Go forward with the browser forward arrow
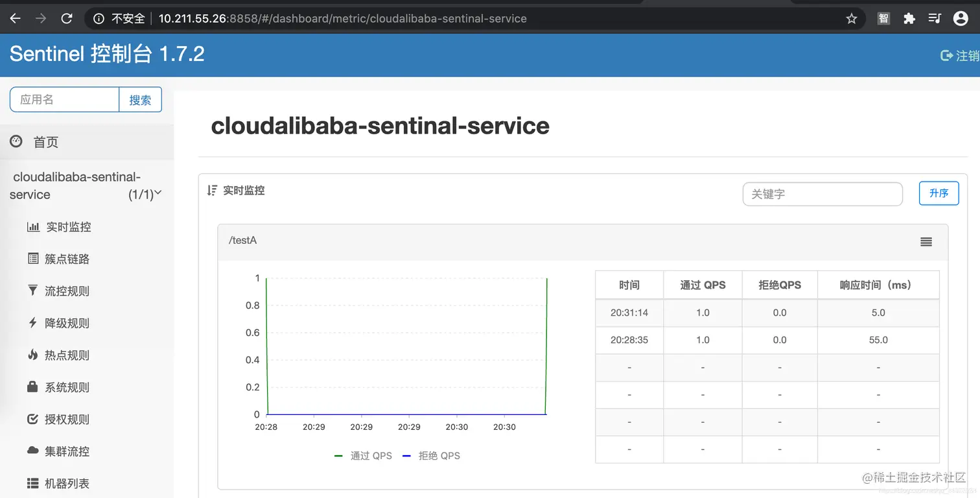 pos(41,19)
